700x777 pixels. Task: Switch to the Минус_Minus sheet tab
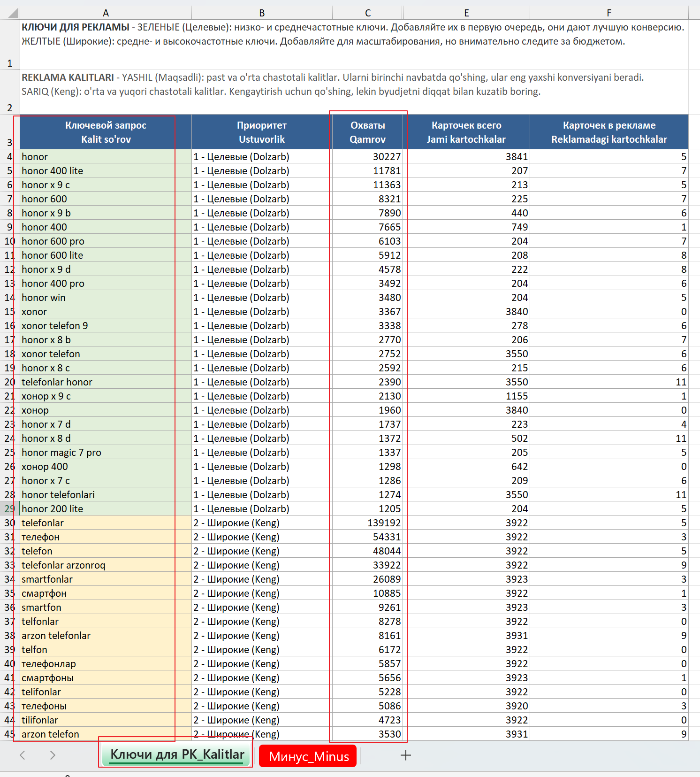tap(308, 756)
